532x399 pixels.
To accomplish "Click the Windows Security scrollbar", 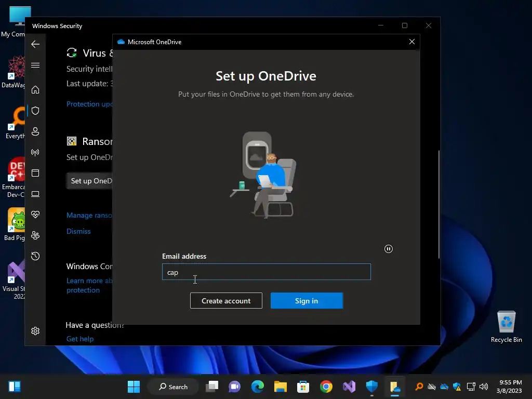I will 438,205.
